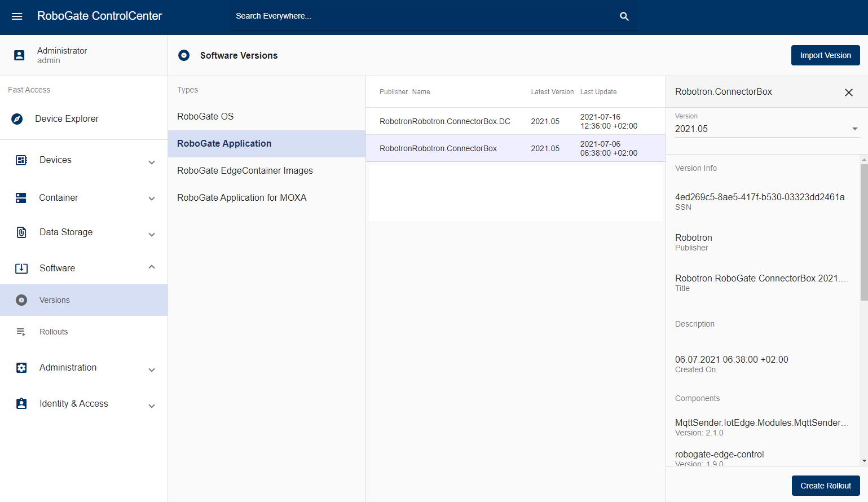Click the Software download icon
Viewport: 868px width, 502px height.
pyautogui.click(x=21, y=268)
